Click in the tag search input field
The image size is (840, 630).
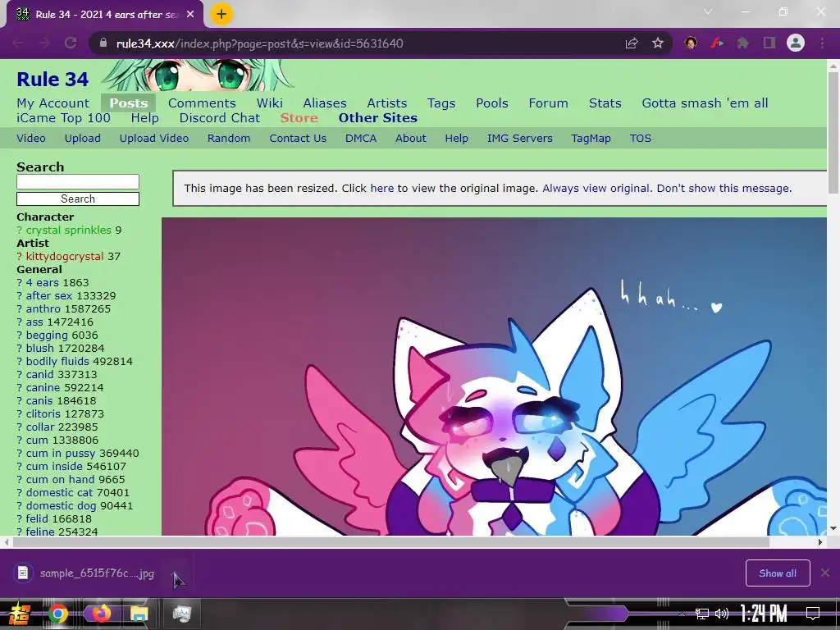click(x=78, y=181)
